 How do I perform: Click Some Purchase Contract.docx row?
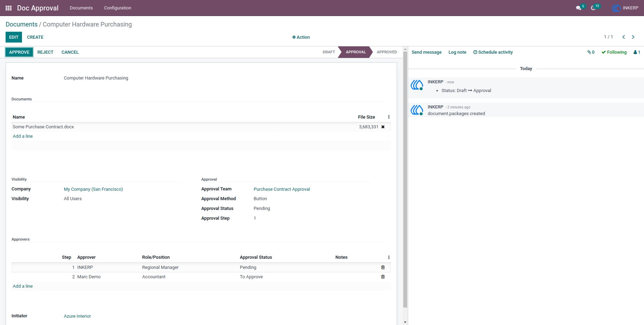click(201, 127)
